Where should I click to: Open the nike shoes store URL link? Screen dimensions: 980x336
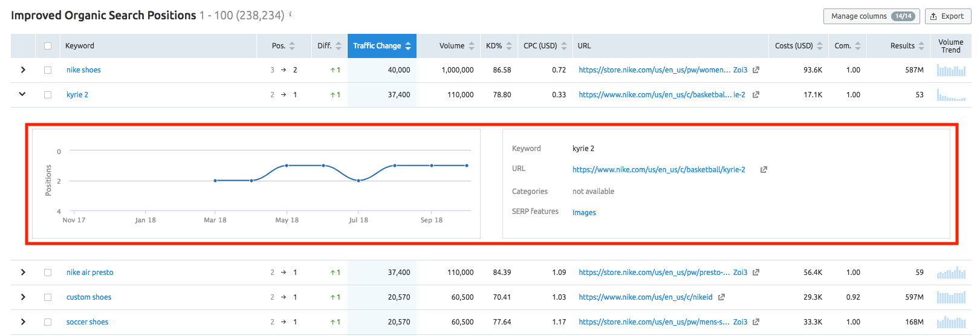(x=663, y=70)
